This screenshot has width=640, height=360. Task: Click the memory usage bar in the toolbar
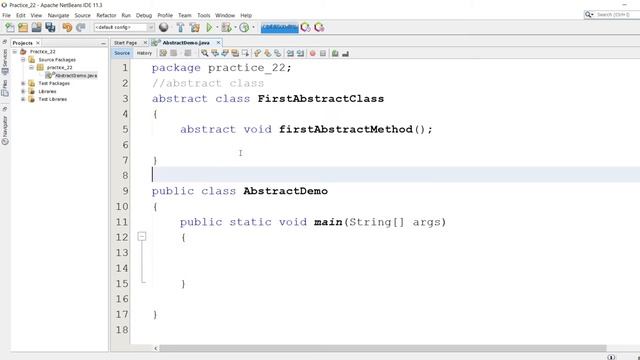(280, 27)
